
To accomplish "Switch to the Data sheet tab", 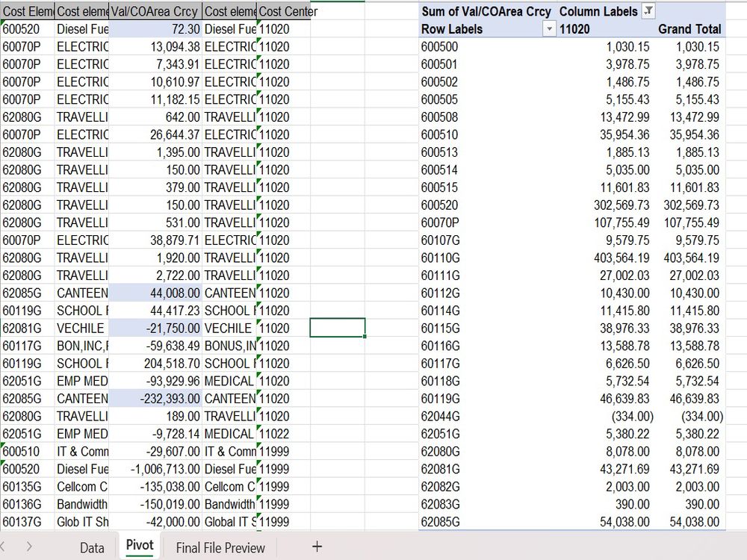I will [x=93, y=547].
